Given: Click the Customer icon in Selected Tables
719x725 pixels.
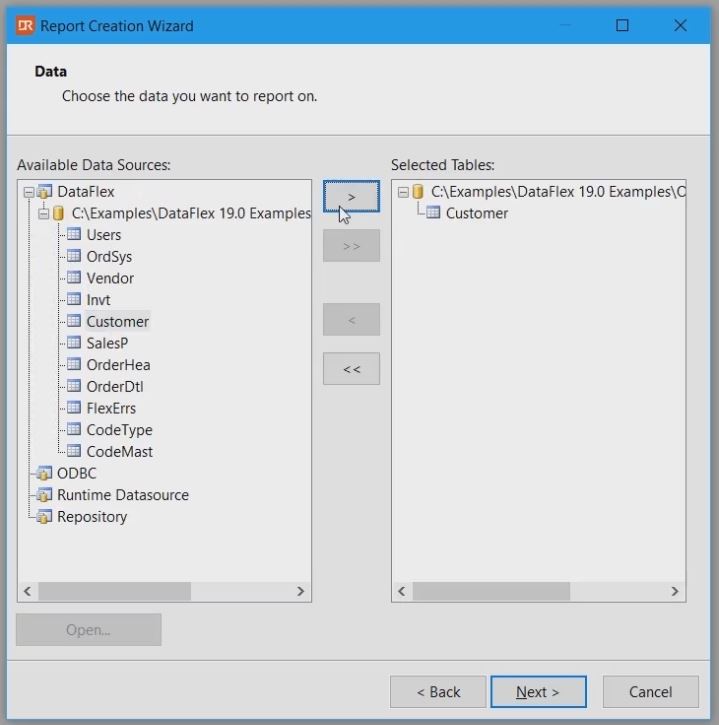Looking at the screenshot, I should pyautogui.click(x=433, y=213).
